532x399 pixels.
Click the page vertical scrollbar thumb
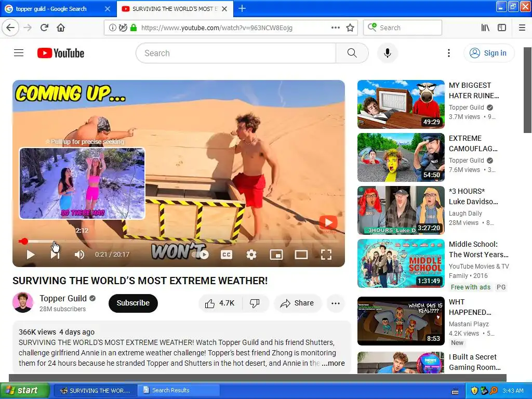click(527, 90)
